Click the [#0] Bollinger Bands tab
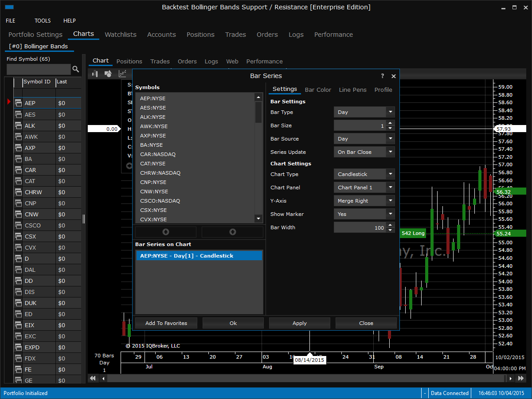The width and height of the screenshot is (532, 399). [x=39, y=47]
